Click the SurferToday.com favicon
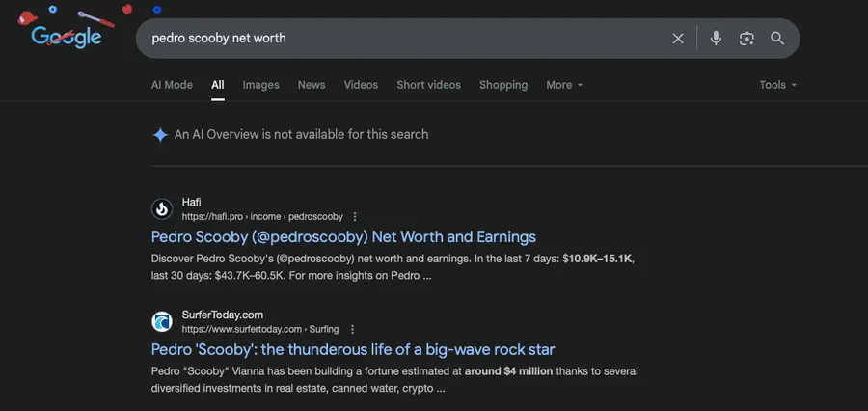This screenshot has height=411, width=868. tap(162, 321)
